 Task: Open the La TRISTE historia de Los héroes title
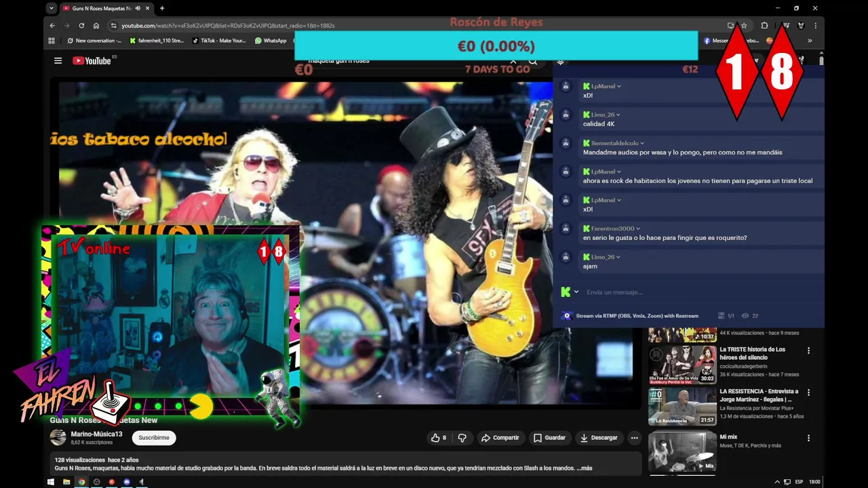tap(752, 353)
